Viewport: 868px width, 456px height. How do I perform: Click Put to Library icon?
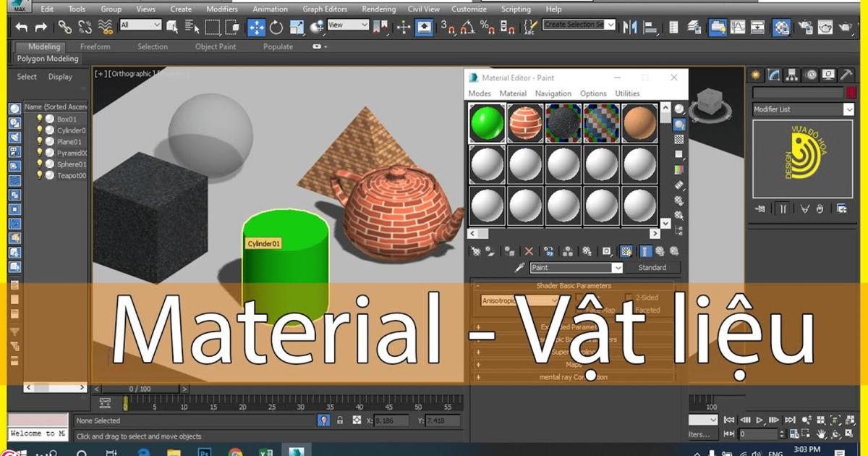[x=587, y=251]
